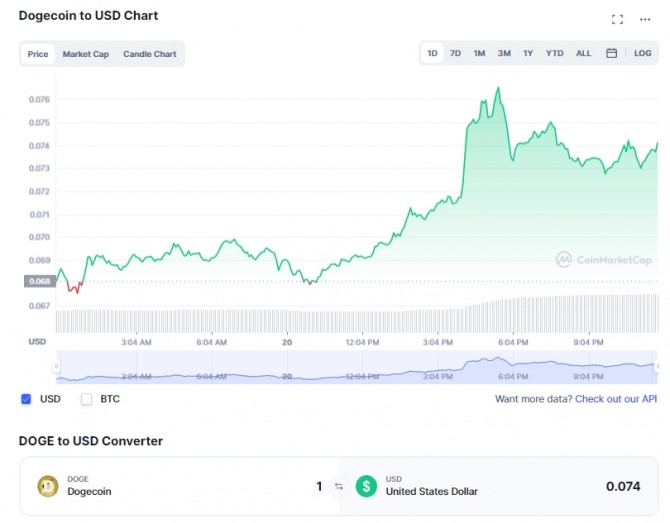670x523 pixels.
Task: Switch to the Market Cap tab
Action: (86, 54)
